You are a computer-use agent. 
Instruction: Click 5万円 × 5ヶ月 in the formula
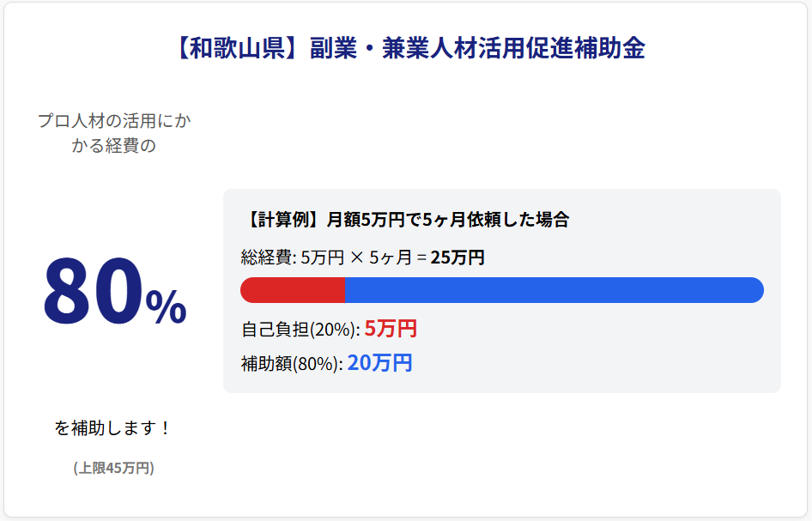point(356,257)
